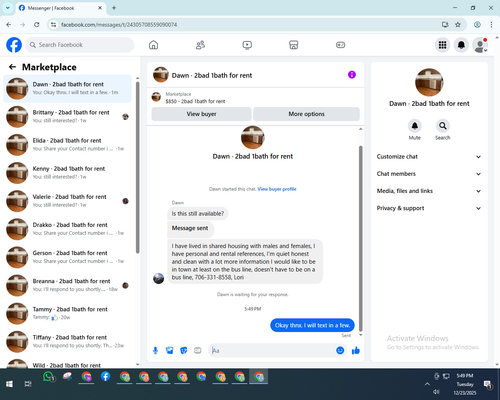Open Tammy conversation in the list
This screenshot has height=400, width=500.
click(67, 313)
